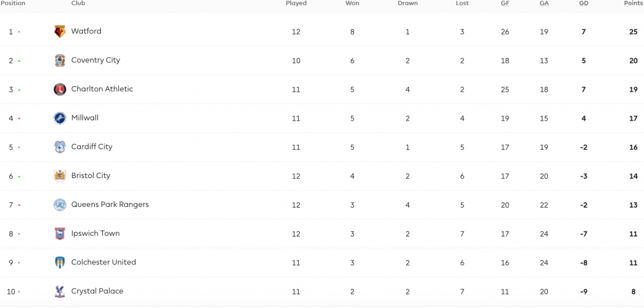Image resolution: width=644 pixels, height=308 pixels.
Task: Sort table by Points column header
Action: pyautogui.click(x=633, y=4)
